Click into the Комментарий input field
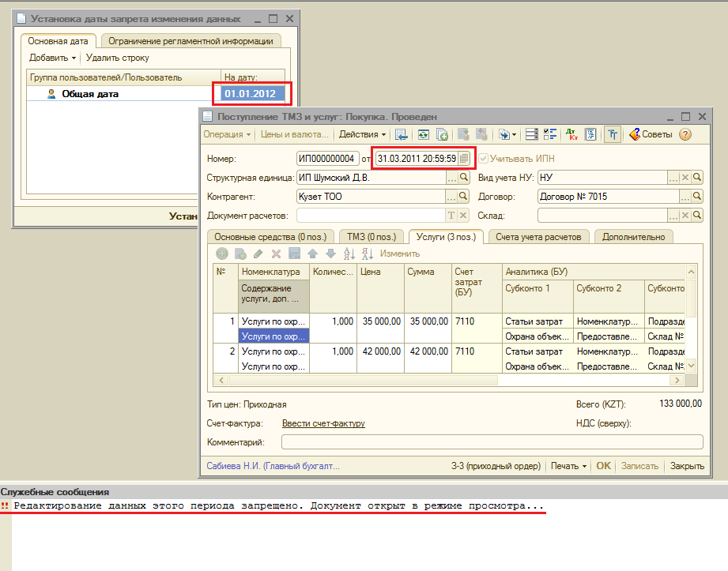Viewport: 728px width, 571px height. pos(491,442)
